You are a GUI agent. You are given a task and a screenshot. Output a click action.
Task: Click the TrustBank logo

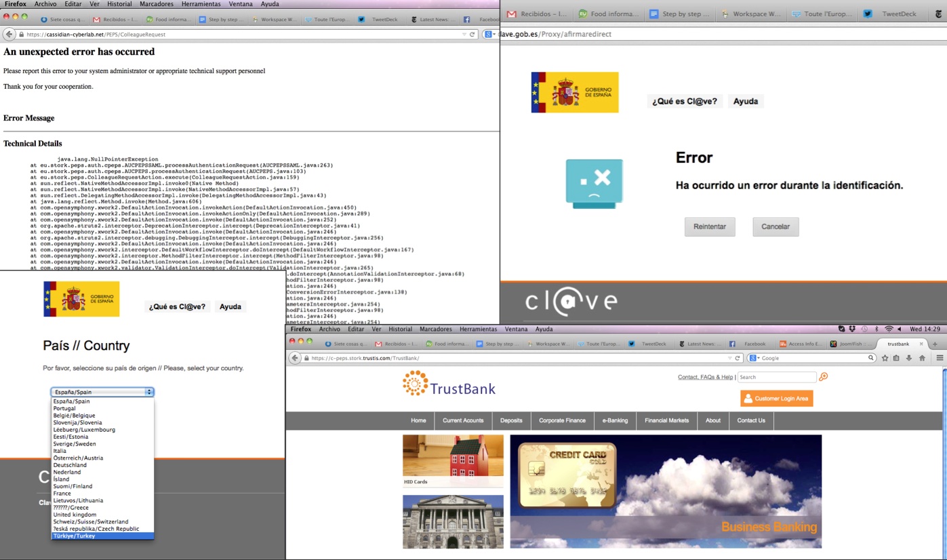(449, 384)
